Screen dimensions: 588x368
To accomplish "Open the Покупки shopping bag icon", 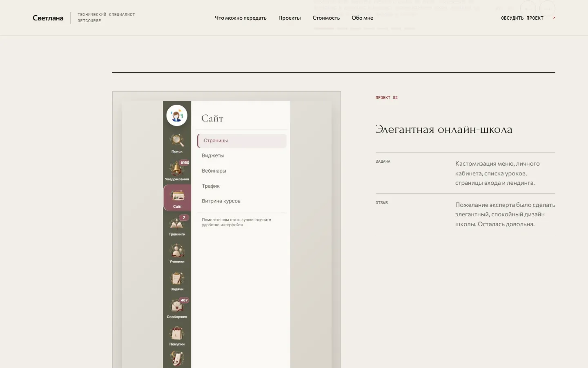I will coord(177,334).
